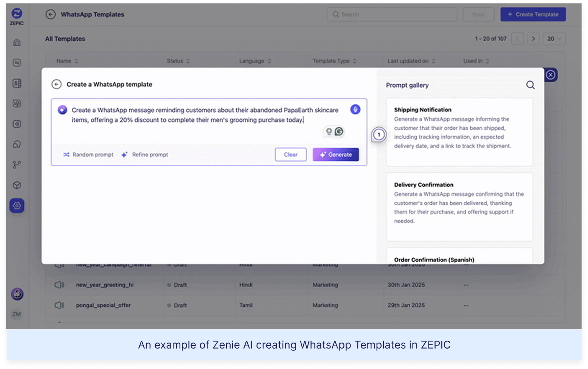588x369 pixels.
Task: Select the Order Confirmation (Spanish) prompt card
Action: tap(459, 256)
